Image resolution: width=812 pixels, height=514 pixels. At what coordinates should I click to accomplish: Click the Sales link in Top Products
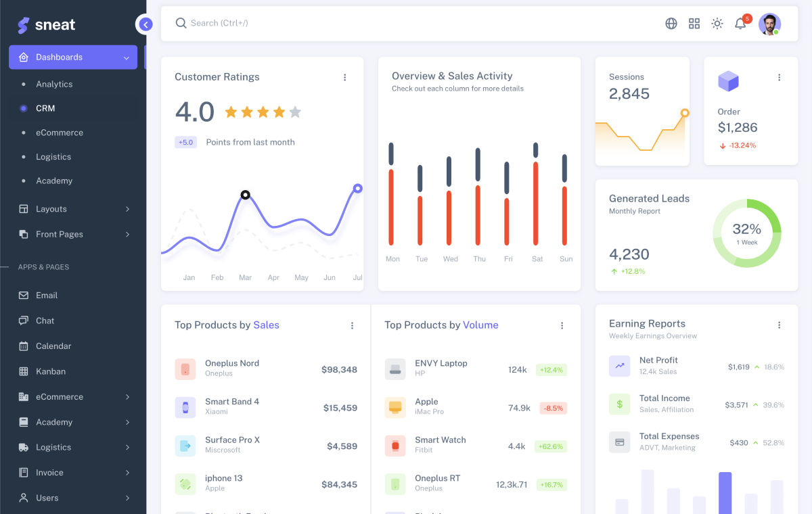point(267,325)
